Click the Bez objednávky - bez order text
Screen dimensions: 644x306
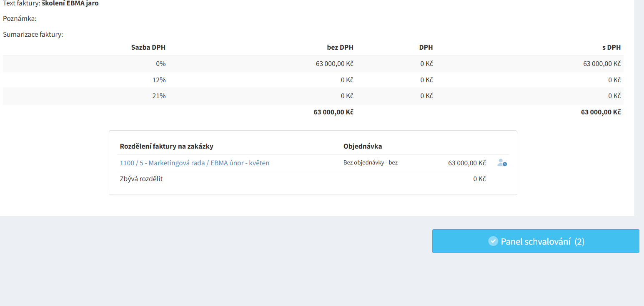click(370, 162)
